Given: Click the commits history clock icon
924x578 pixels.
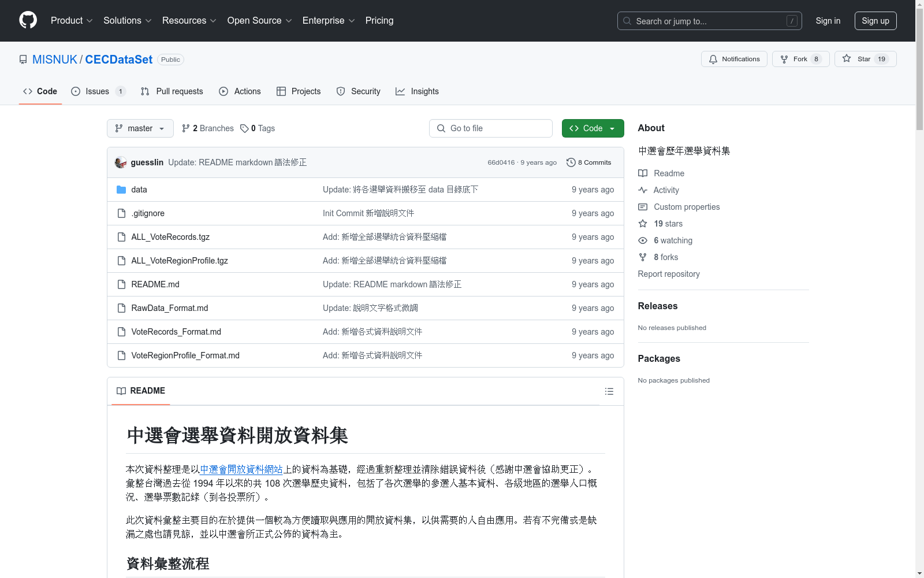Looking at the screenshot, I should [x=571, y=162].
